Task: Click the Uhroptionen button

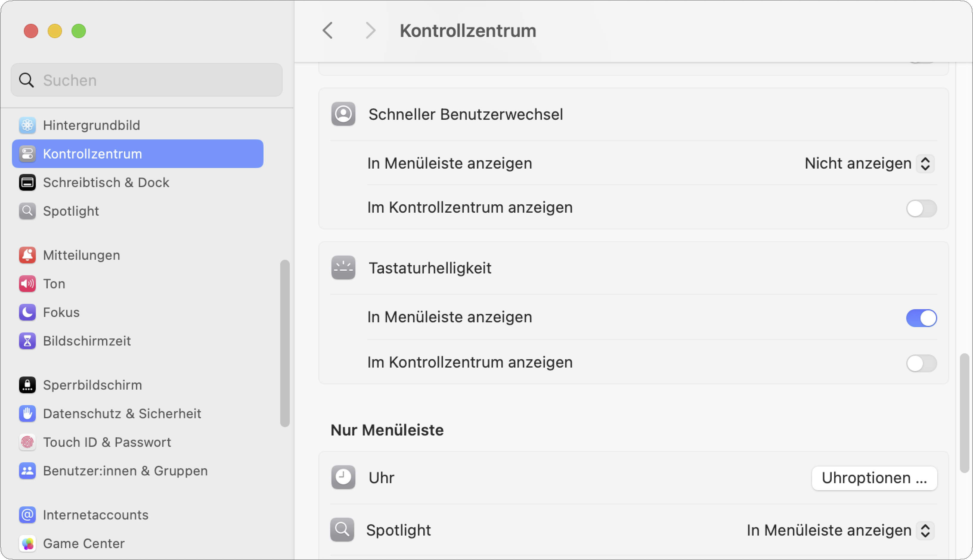Action: [x=874, y=478]
